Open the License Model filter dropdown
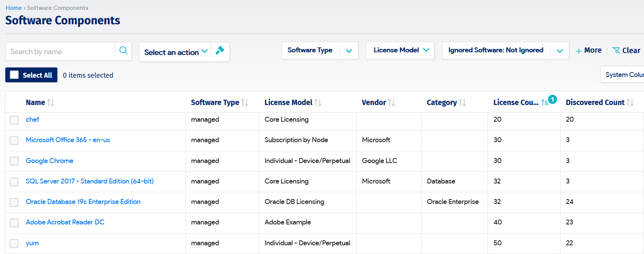This screenshot has width=644, height=254. 400,50
